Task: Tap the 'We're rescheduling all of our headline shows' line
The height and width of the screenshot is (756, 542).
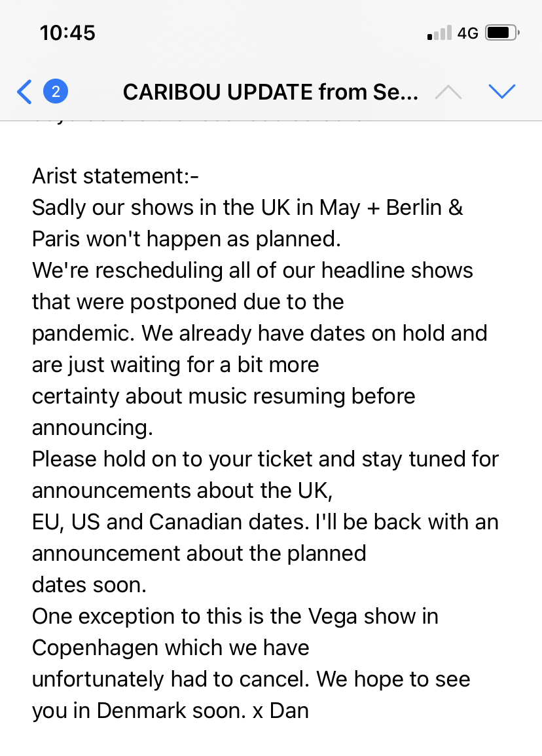Action: 253,271
